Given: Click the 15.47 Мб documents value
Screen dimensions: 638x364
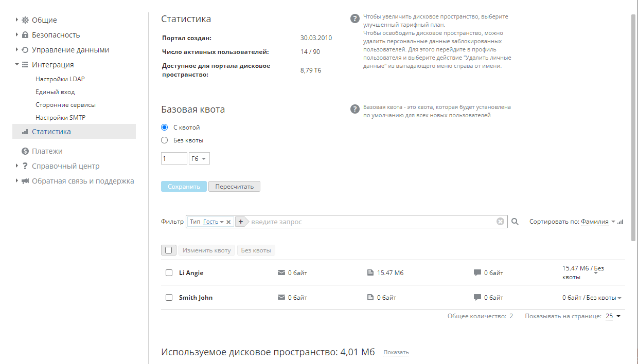Looking at the screenshot, I should tap(391, 273).
